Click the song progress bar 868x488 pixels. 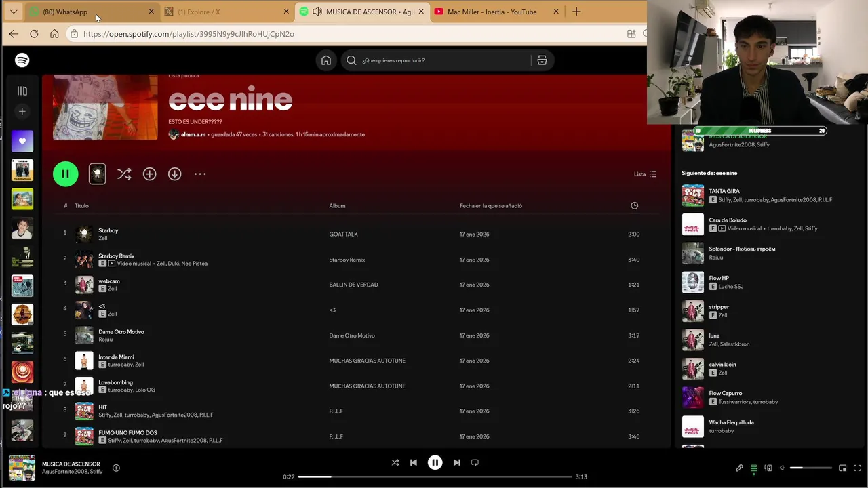tap(435, 476)
